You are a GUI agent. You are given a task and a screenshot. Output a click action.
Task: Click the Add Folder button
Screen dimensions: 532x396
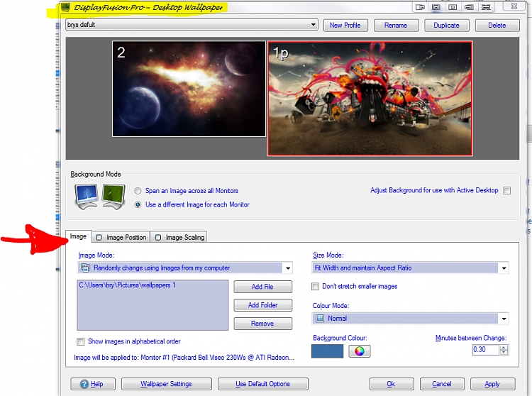point(262,305)
